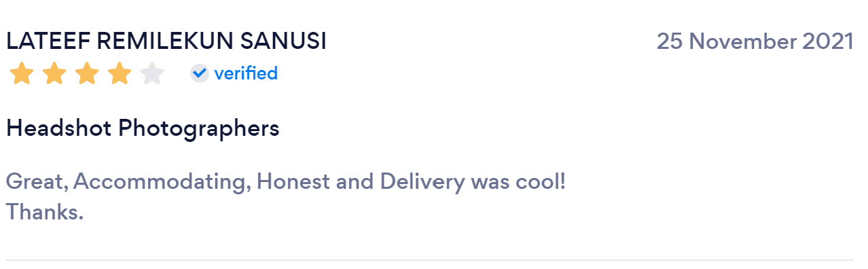Click the first gold rating star
Screen dimensions: 868x269
pos(22,73)
